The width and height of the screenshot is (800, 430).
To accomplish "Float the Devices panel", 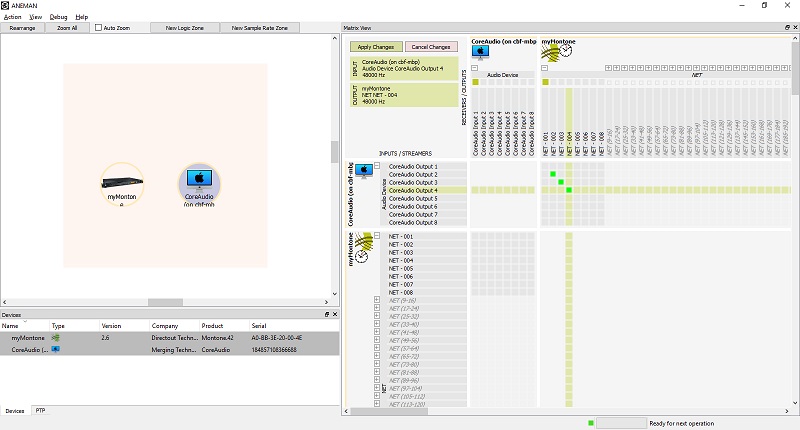I will 327,314.
